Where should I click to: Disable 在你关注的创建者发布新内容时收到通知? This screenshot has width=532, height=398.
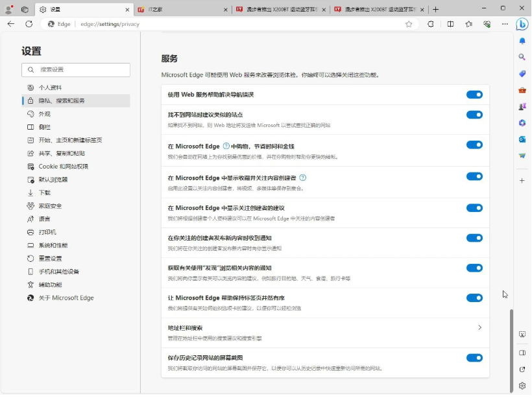pyautogui.click(x=474, y=238)
